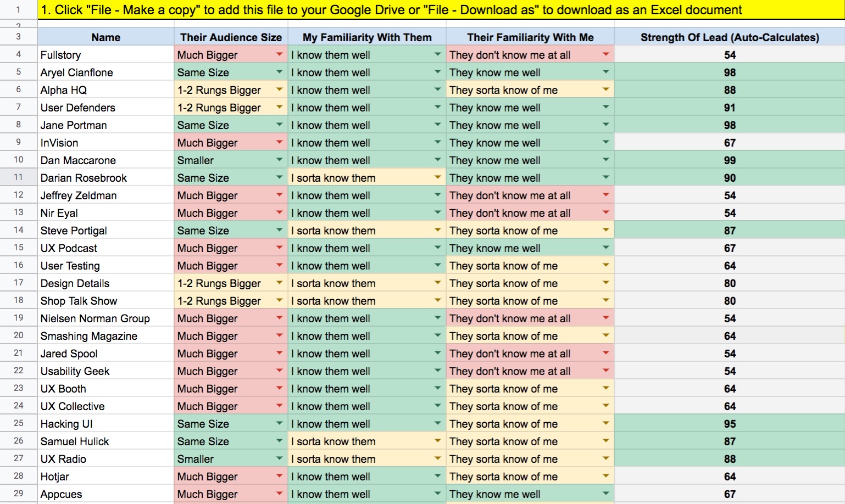Expand Audience Size dropdown for User Testing
Viewport: 845px width, 504px height.
coord(279,265)
